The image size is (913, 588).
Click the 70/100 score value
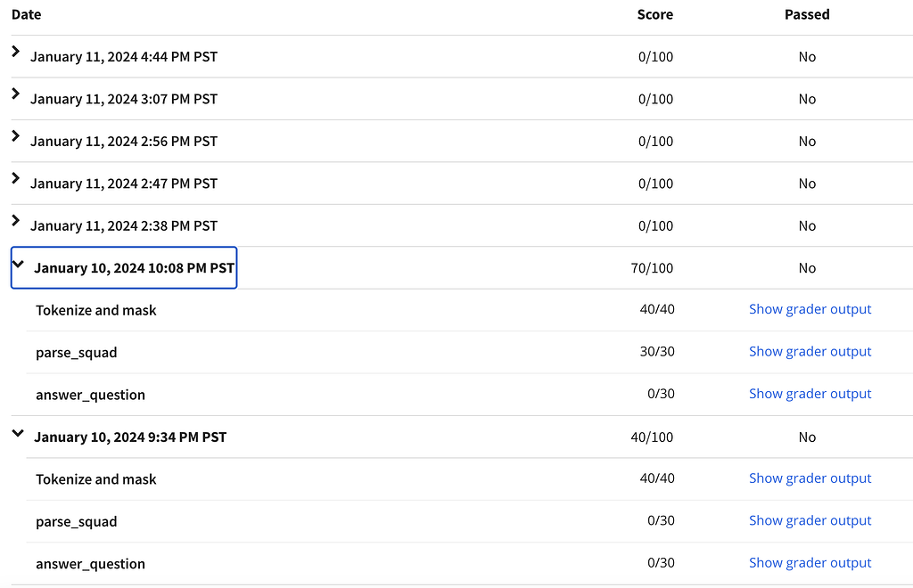(652, 268)
